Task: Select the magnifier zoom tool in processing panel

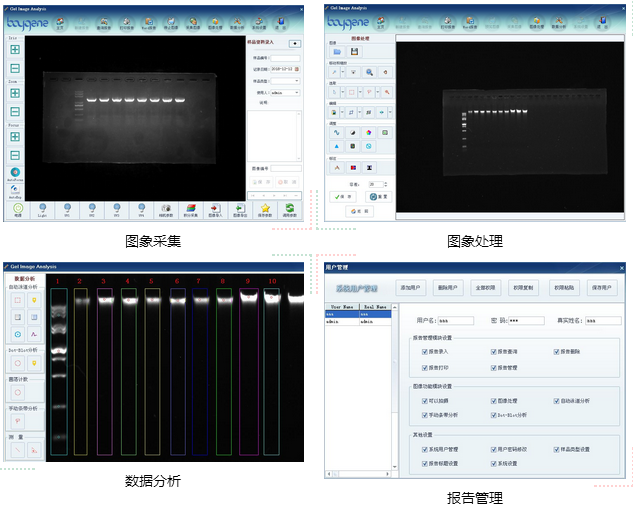Action: [369, 72]
